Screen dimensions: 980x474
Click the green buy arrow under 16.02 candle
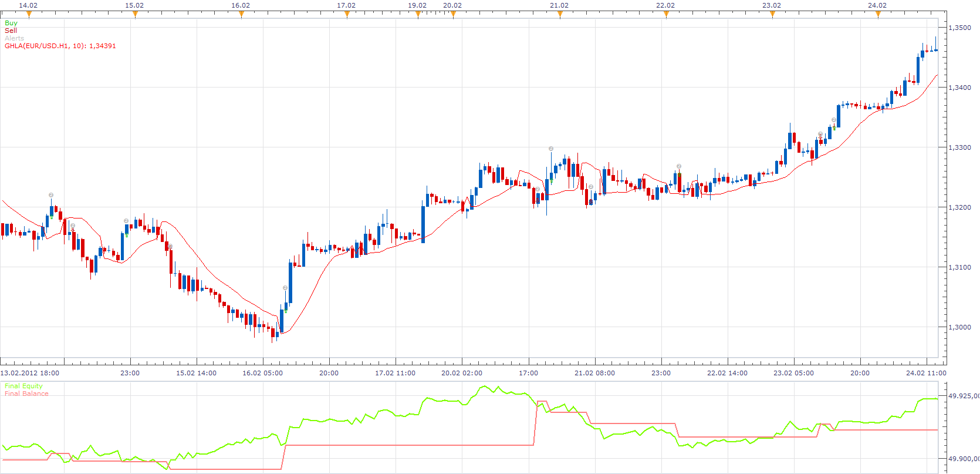285,311
